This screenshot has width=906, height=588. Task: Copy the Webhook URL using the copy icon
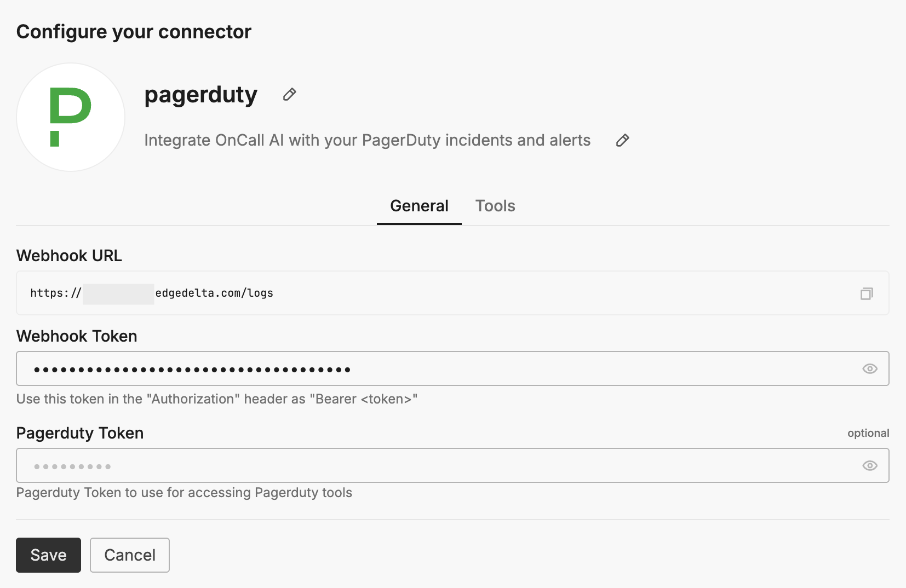(x=867, y=293)
